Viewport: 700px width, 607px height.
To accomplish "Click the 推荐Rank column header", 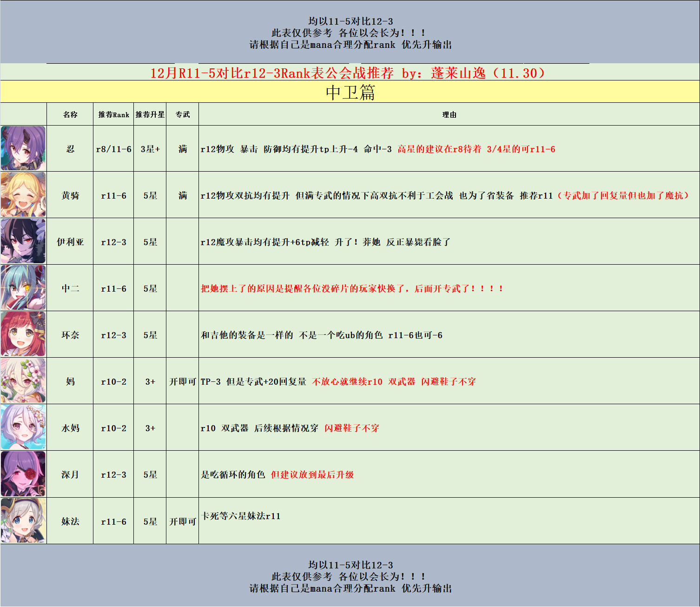I will tap(113, 114).
